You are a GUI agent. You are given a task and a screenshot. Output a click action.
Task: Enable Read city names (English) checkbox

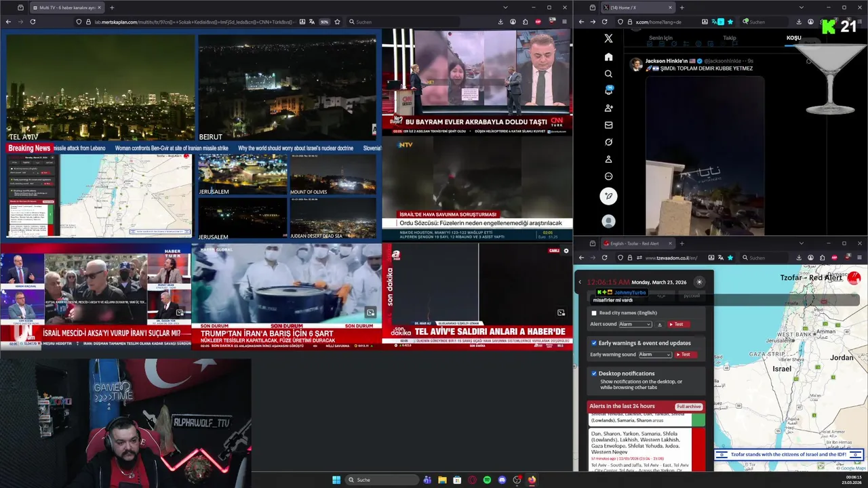[x=594, y=313]
